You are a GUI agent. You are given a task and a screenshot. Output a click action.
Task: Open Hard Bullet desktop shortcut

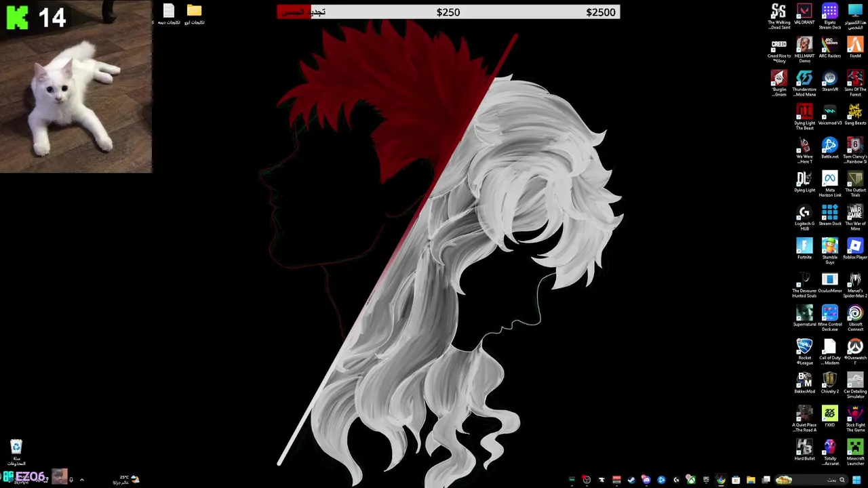click(x=804, y=450)
